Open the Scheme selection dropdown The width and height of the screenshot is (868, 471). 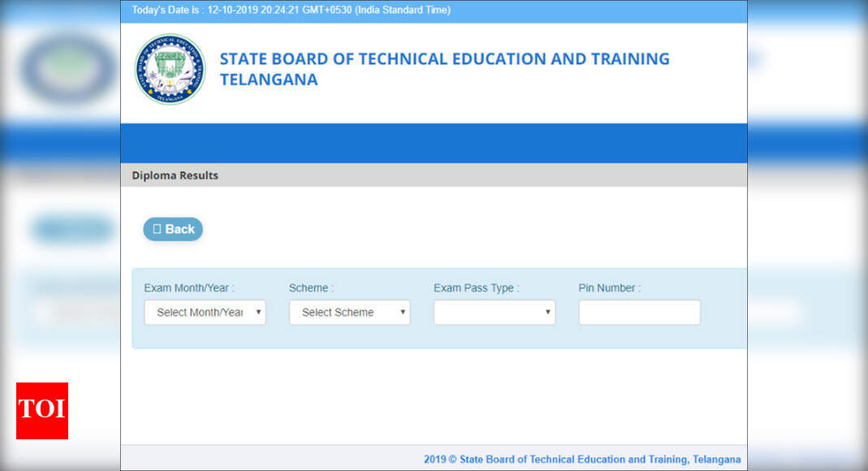(349, 312)
